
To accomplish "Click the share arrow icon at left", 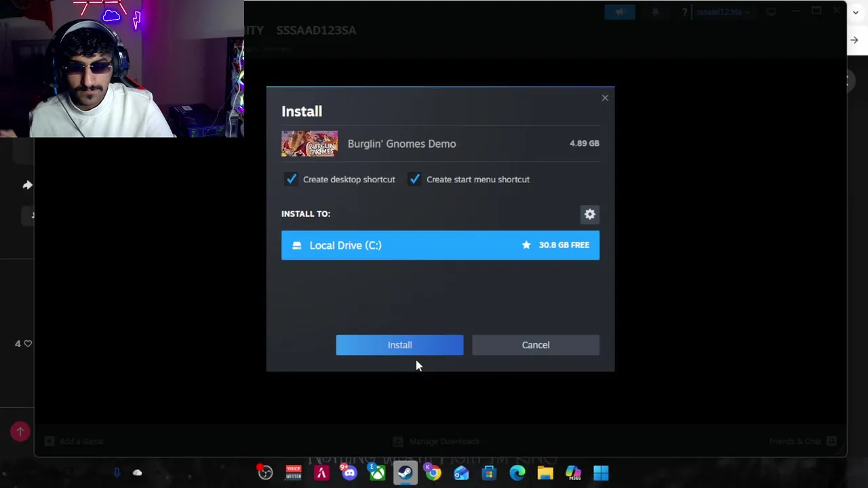I will (27, 185).
